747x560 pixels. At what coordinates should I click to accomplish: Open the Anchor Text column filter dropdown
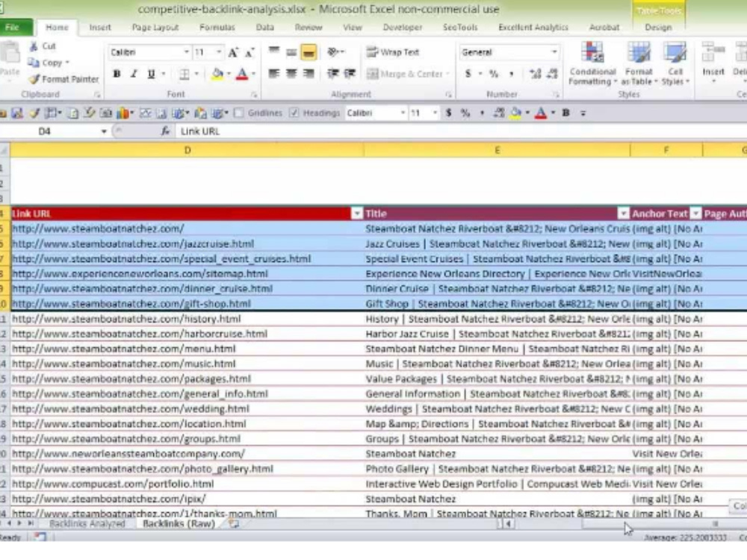696,214
